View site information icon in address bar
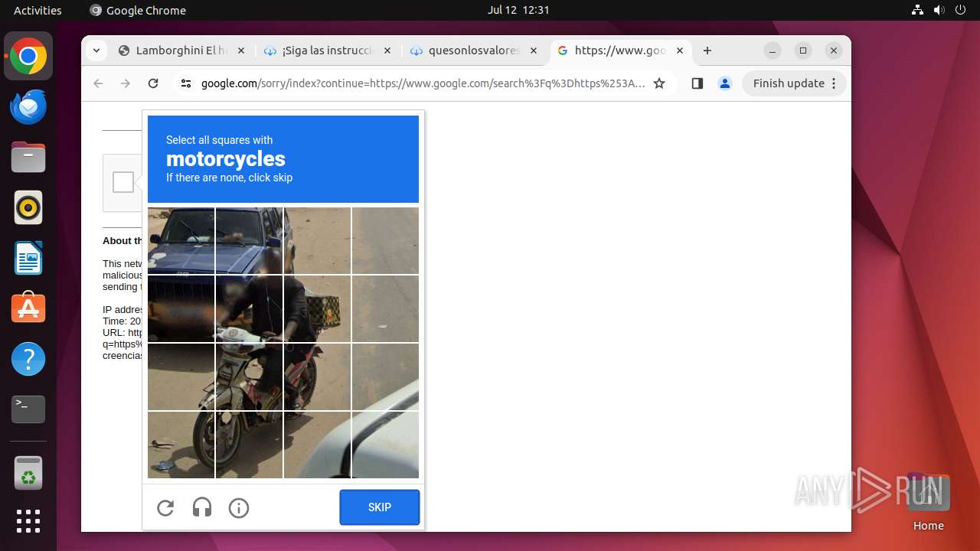980x551 pixels. tap(185, 83)
